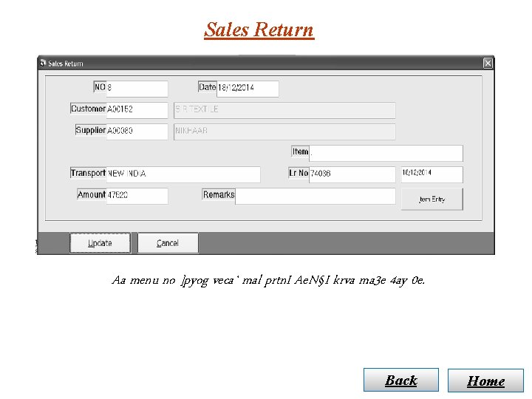Click the Customer code field A00152
532x399 pixels.
click(137, 110)
